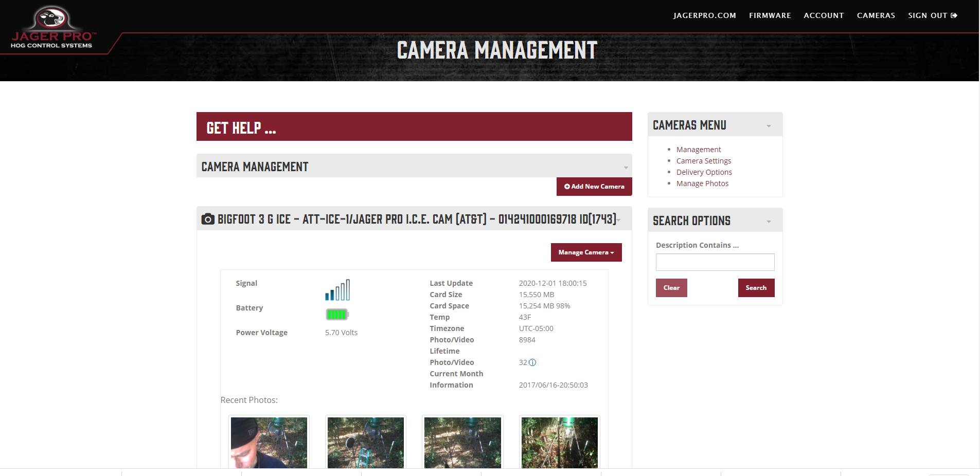Open the Delivery Options link
Viewport: 980px width, 476px height.
(x=704, y=172)
